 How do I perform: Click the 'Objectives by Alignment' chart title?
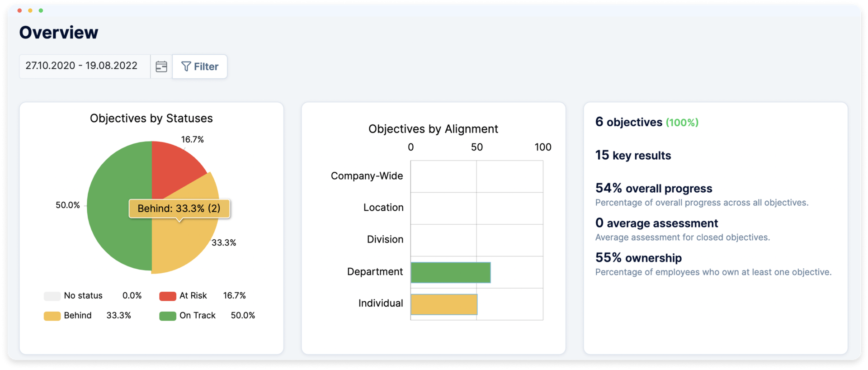(433, 129)
